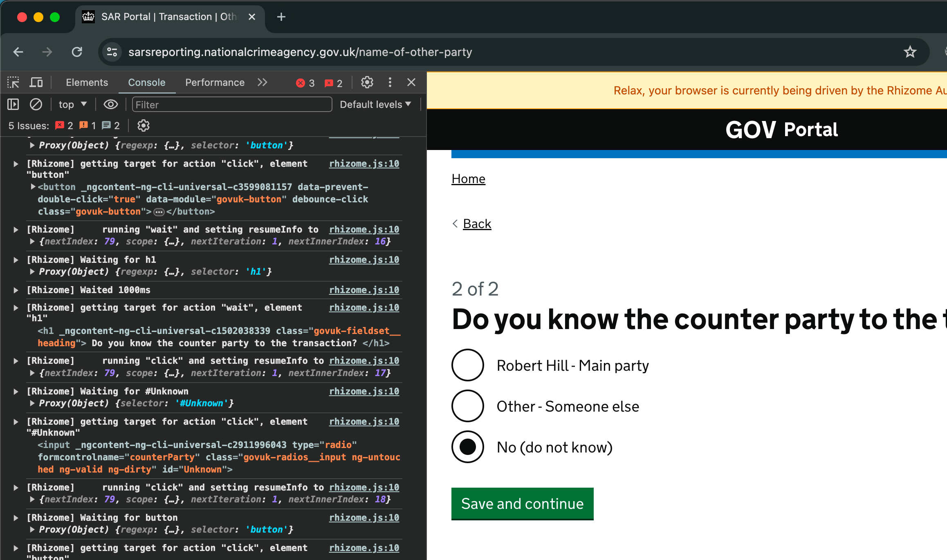
Task: Open the Default levels dropdown
Action: tap(375, 105)
